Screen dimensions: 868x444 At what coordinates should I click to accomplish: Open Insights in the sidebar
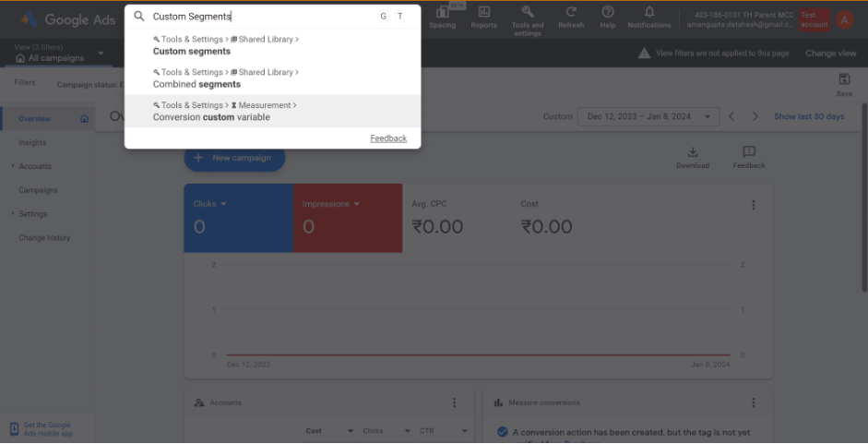32,142
